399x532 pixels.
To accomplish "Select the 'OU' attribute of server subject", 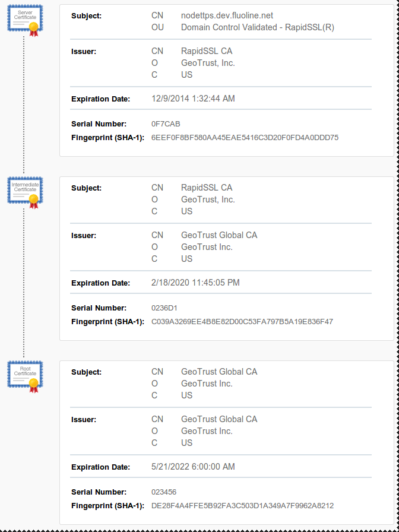I will pos(157,27).
